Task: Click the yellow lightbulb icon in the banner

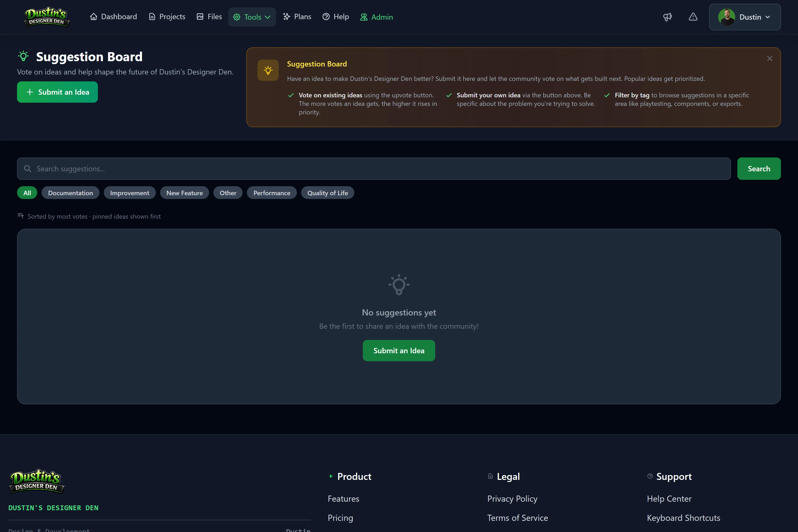Action: click(268, 70)
